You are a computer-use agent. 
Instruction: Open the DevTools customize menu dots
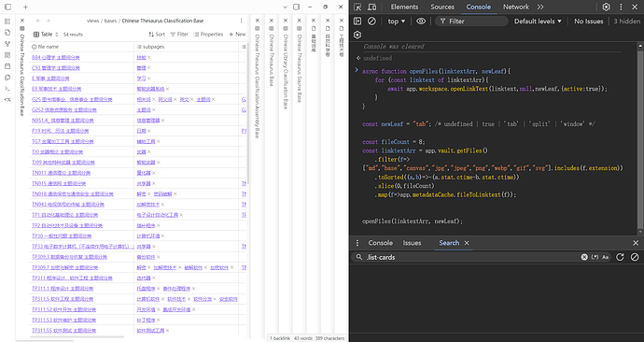pos(621,7)
